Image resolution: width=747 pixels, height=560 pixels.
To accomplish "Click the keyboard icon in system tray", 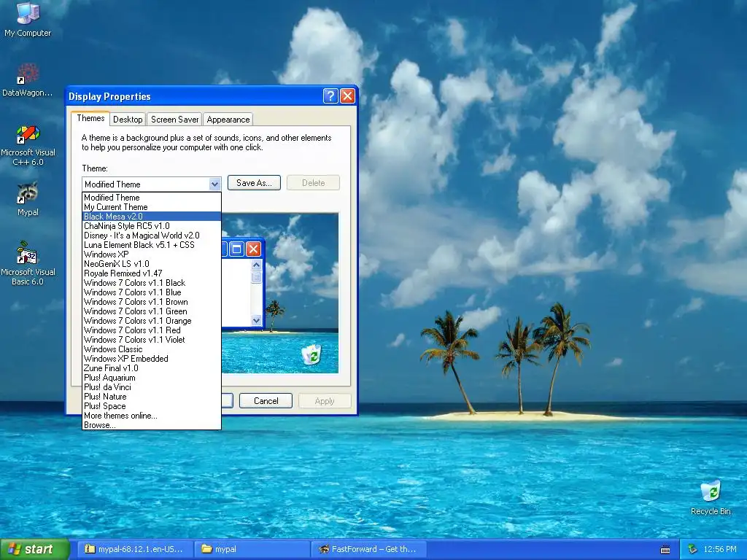I will (665, 550).
